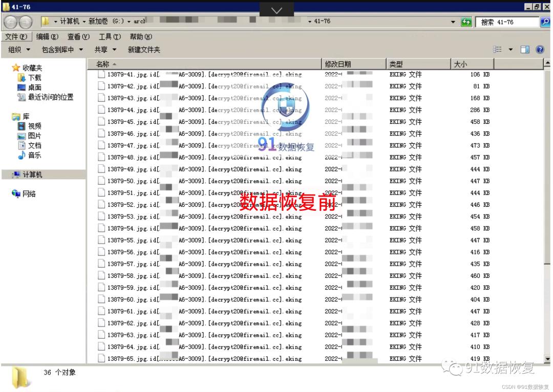Open the 共享 dropdown

(x=103, y=49)
